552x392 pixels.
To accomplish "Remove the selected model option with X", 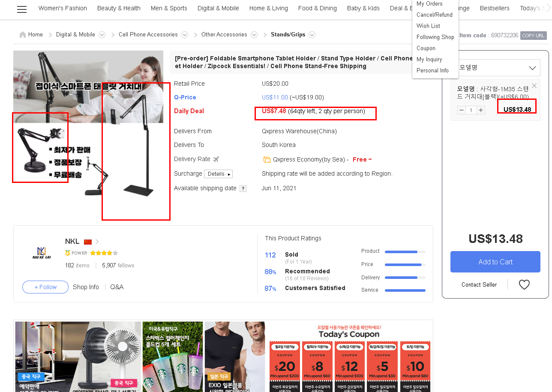I will [534, 86].
